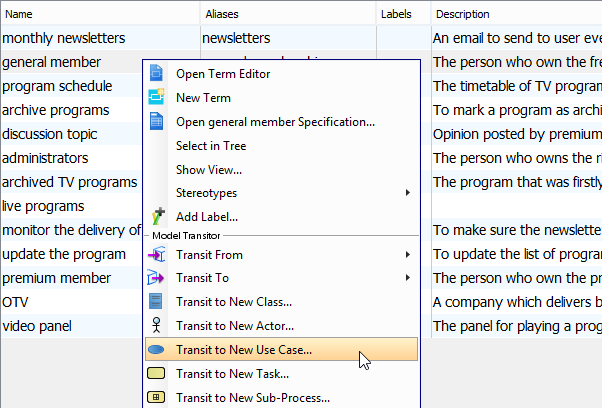Click the stick-figure Actor icon
The width and height of the screenshot is (602, 408).
(x=156, y=325)
